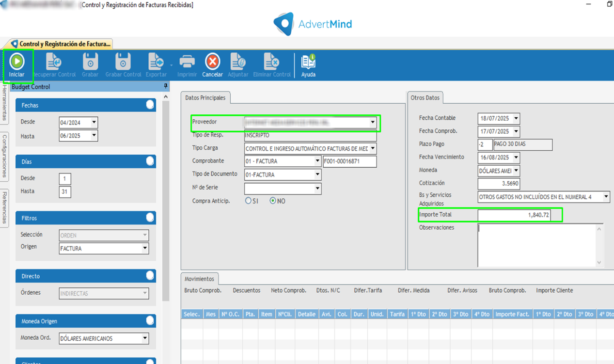Click the Imprimir printer icon
Screen dimensions: 614x364
tap(187, 62)
